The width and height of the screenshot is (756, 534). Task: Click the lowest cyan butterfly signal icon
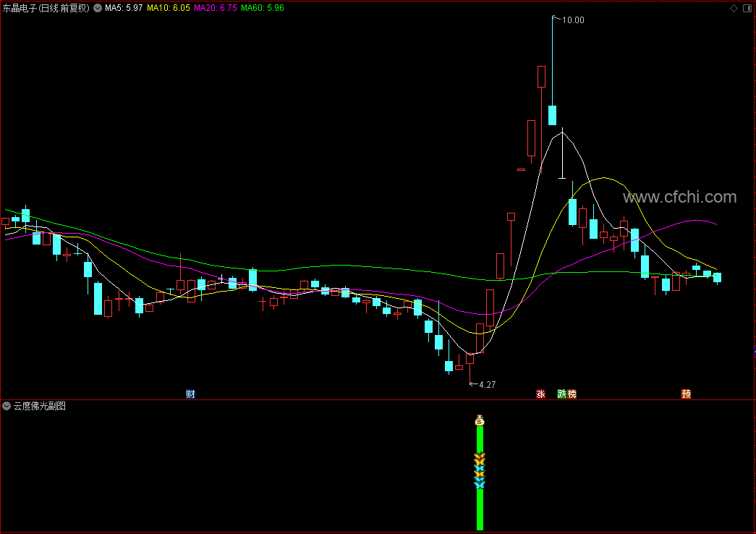point(479,485)
